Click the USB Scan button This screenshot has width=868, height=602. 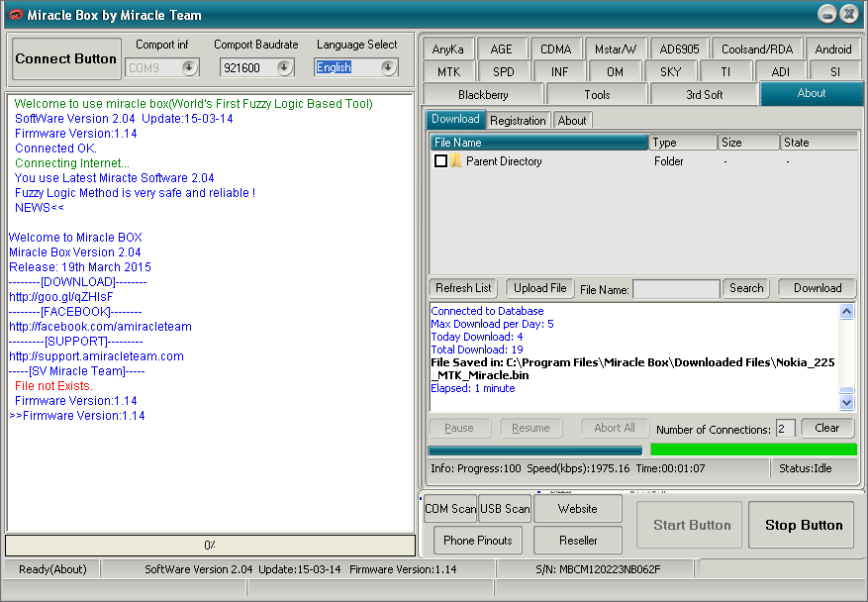(x=505, y=509)
